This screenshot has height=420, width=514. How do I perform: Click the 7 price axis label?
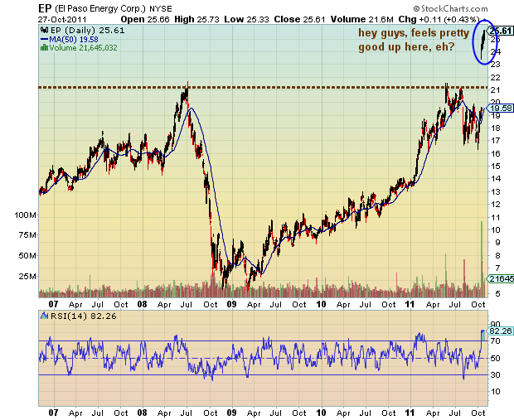click(x=498, y=268)
